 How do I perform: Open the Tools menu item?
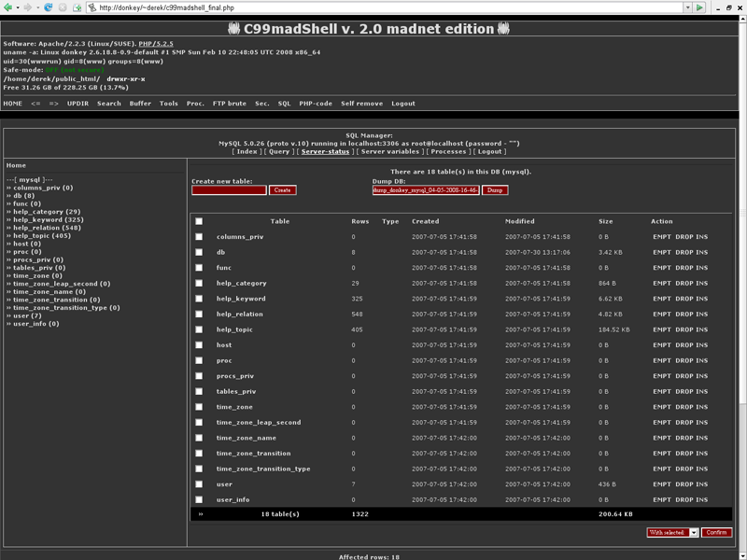point(169,104)
